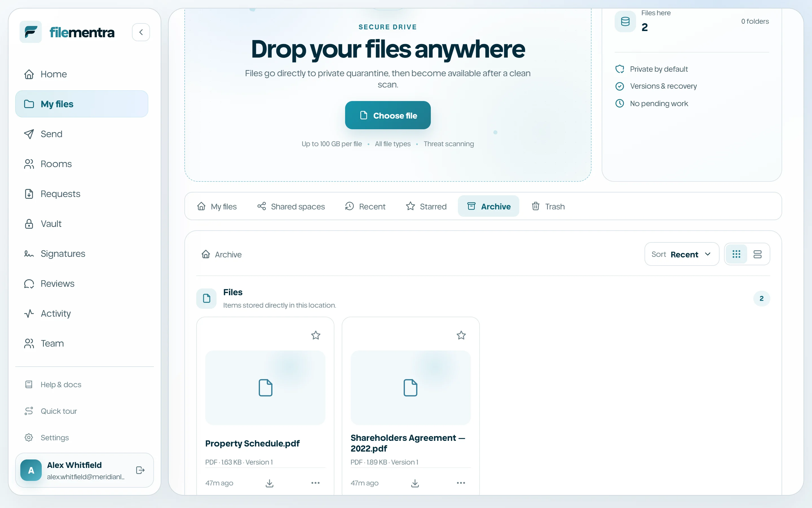This screenshot has height=508, width=812.
Task: Switch to the Starred tab
Action: [x=426, y=206]
